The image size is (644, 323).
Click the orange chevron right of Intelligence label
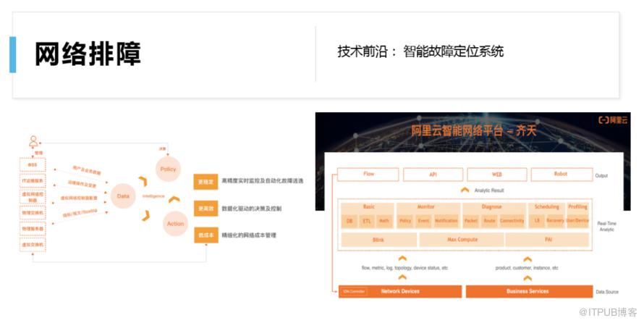(174, 199)
